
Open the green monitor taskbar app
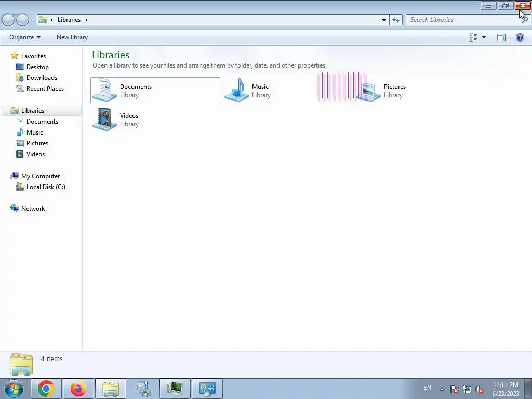tap(175, 389)
